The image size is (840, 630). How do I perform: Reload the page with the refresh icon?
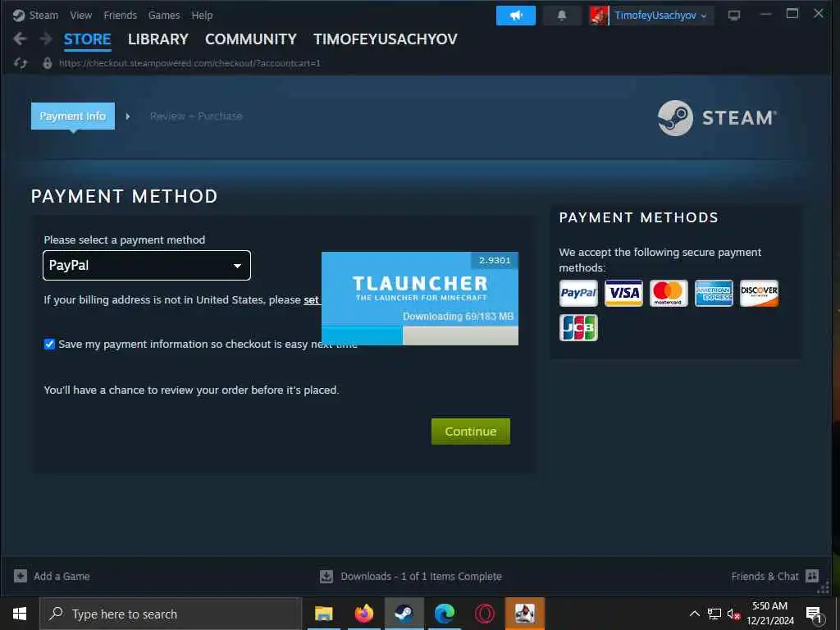click(21, 63)
